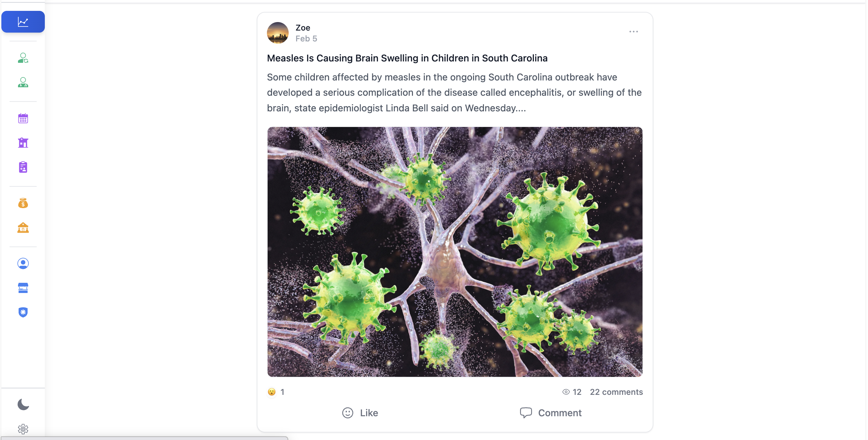Like Zoe's measles post
The width and height of the screenshot is (868, 440).
pos(360,413)
